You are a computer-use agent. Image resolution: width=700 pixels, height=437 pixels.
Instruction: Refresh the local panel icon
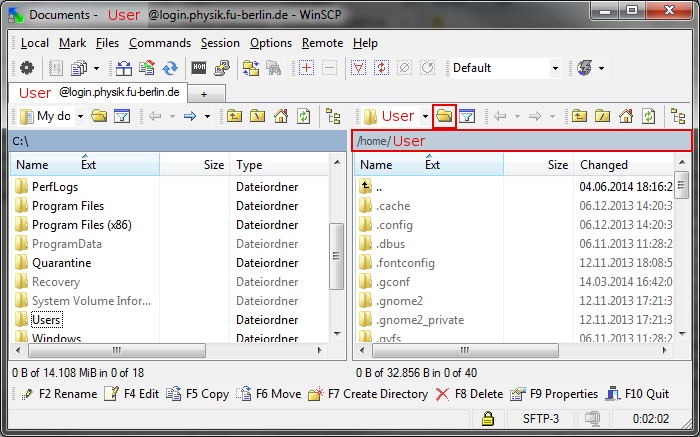coord(304,117)
